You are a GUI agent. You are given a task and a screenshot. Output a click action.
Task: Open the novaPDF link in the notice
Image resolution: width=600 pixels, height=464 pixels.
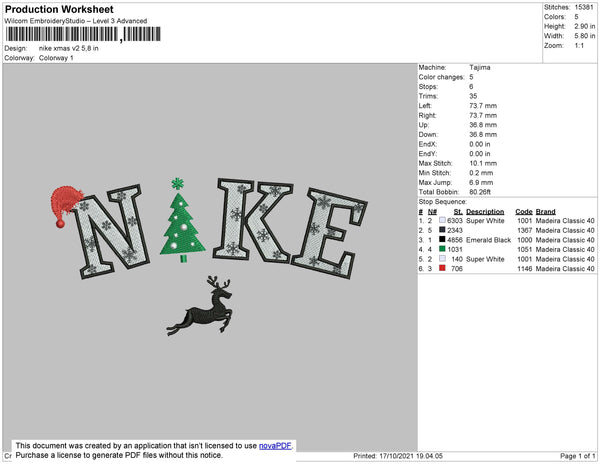click(275, 446)
